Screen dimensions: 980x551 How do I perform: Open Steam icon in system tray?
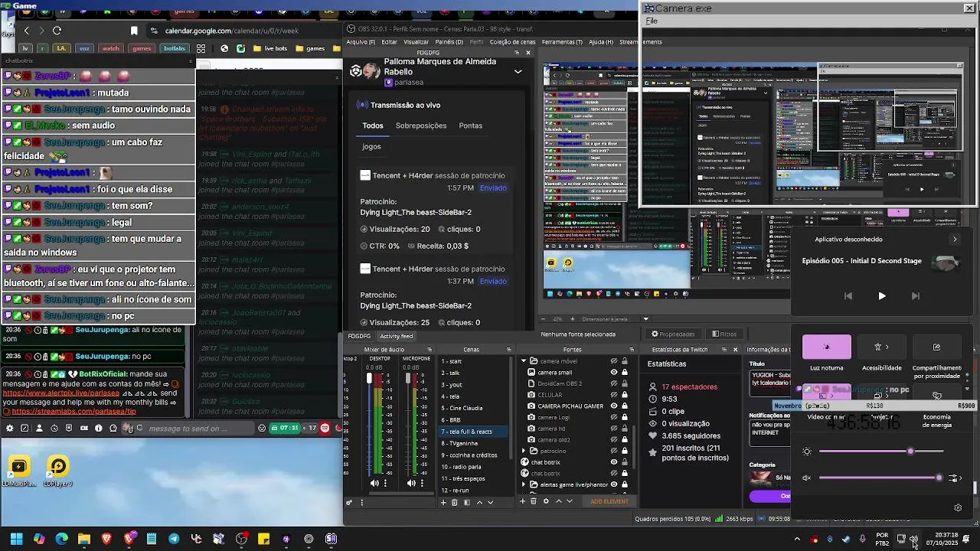pos(846,539)
